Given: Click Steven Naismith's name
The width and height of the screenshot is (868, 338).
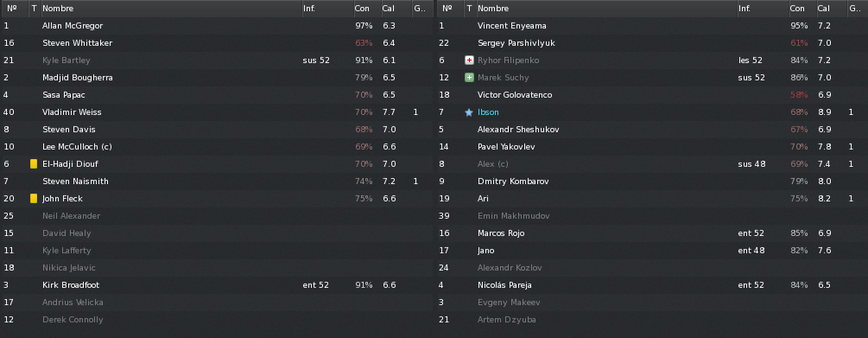Looking at the screenshot, I should click(75, 182).
